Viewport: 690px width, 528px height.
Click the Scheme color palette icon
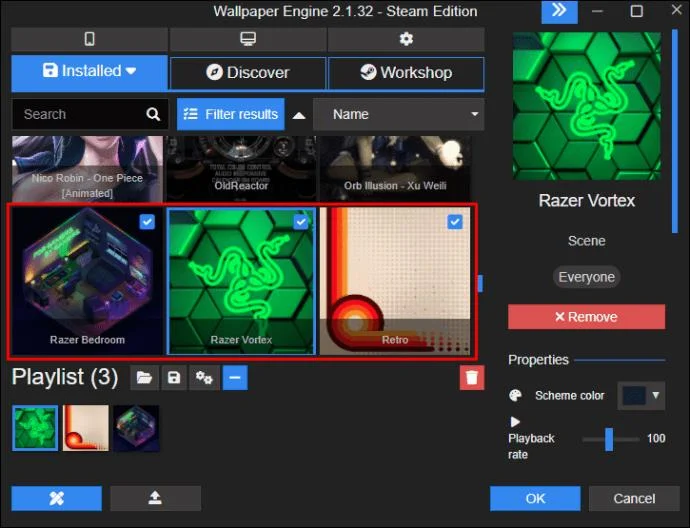click(515, 395)
